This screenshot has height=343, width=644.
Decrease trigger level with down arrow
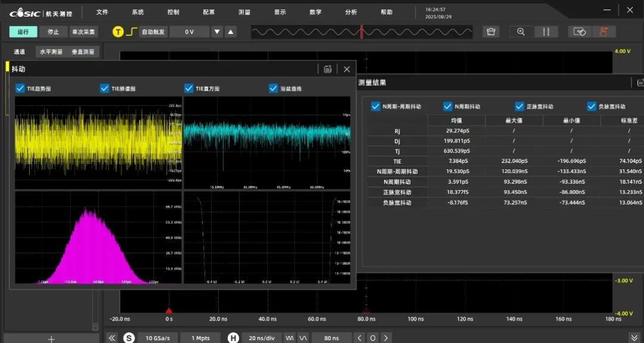coord(217,32)
